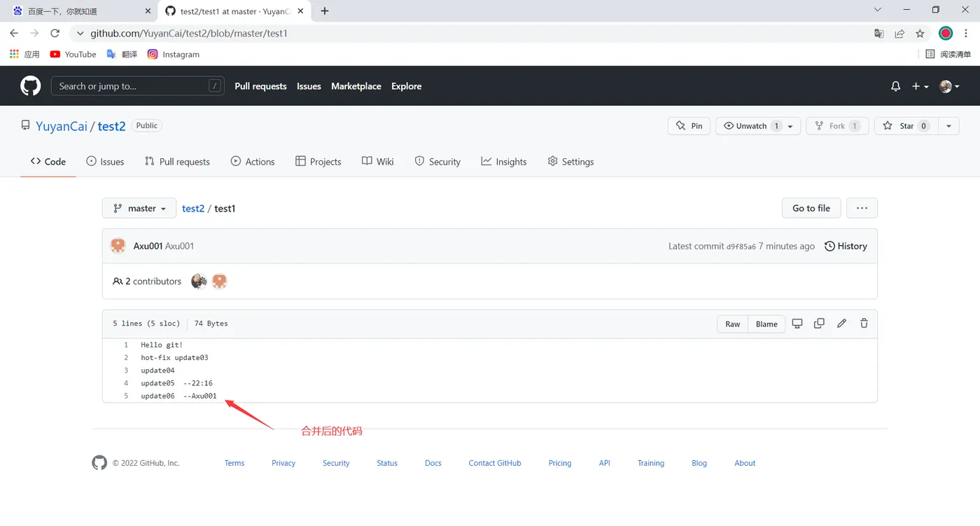
Task: Open latest commit d9f85a6 link
Action: 741,247
